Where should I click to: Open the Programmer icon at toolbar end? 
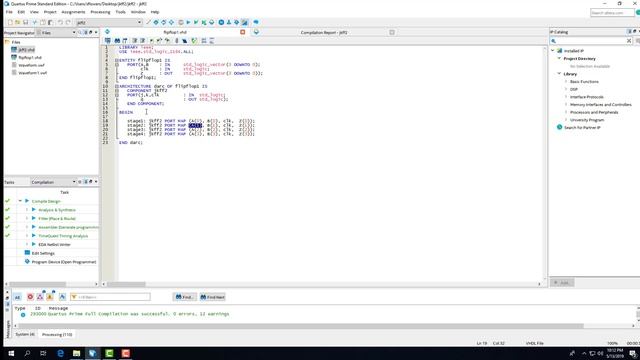256,22
